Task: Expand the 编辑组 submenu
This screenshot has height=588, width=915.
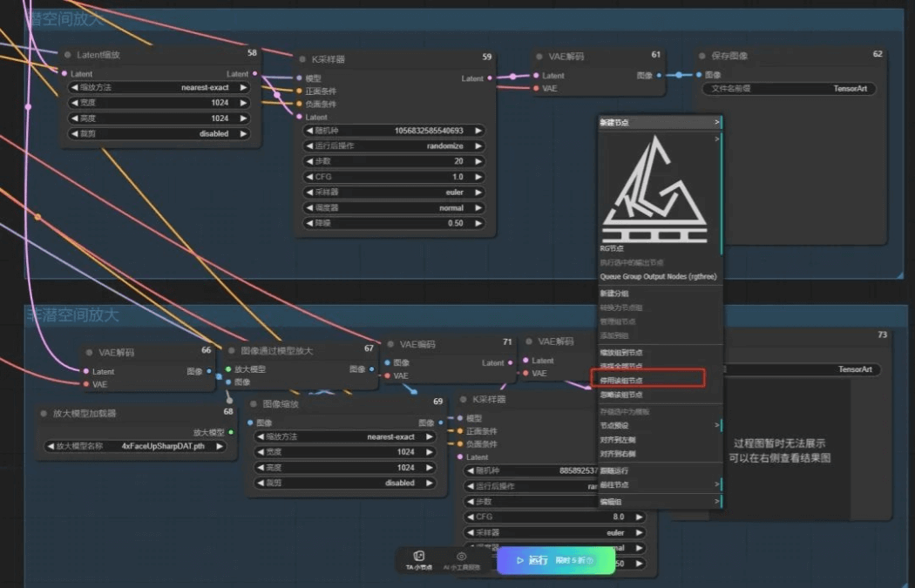Action: (660, 502)
